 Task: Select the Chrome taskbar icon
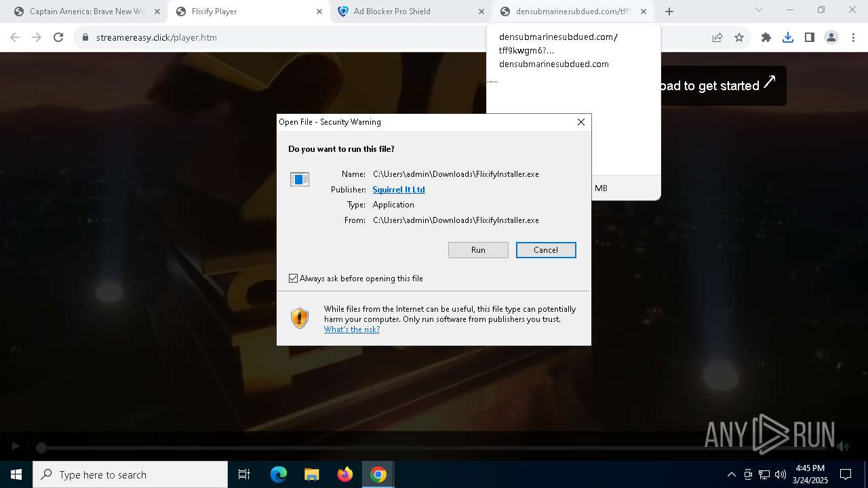378,474
